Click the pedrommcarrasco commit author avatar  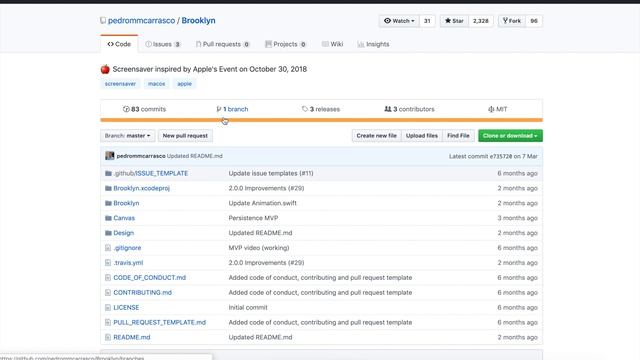(110, 156)
